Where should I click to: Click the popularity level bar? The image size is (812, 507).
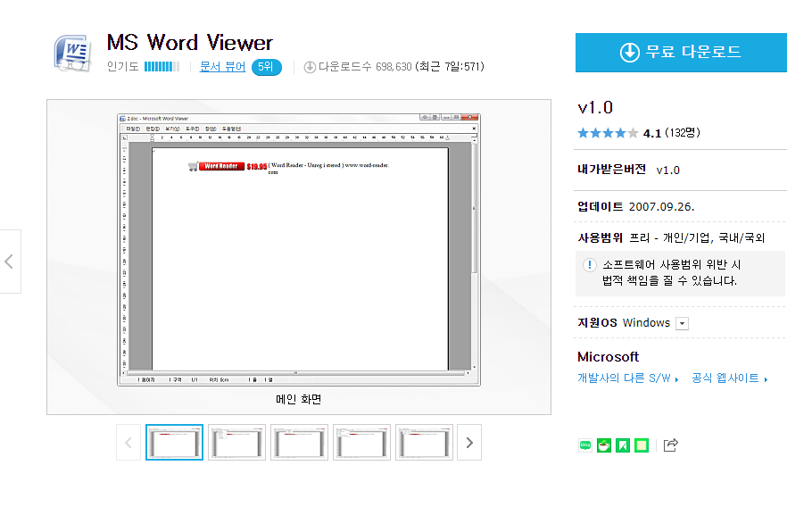(162, 67)
